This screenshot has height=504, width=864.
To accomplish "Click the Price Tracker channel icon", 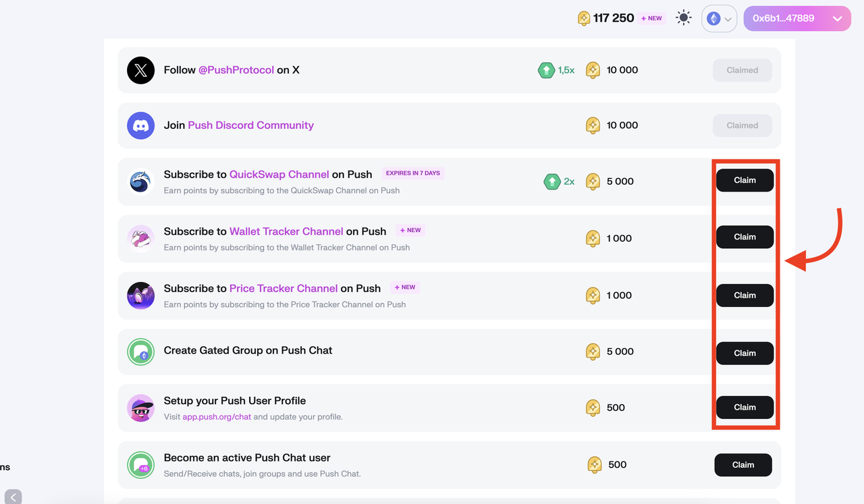I will click(x=140, y=296).
